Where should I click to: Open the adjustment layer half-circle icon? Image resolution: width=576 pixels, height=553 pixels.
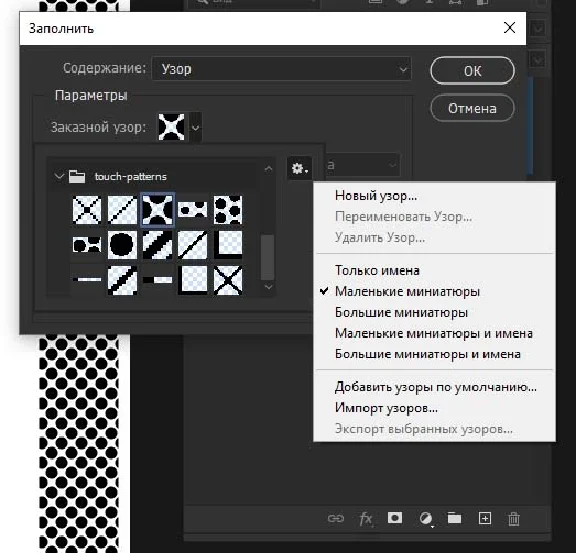pos(426,519)
